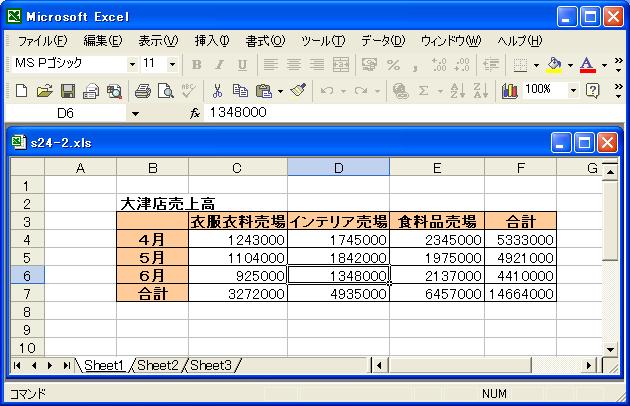Click the E-mail icon
The image size is (630, 406).
pos(91,91)
